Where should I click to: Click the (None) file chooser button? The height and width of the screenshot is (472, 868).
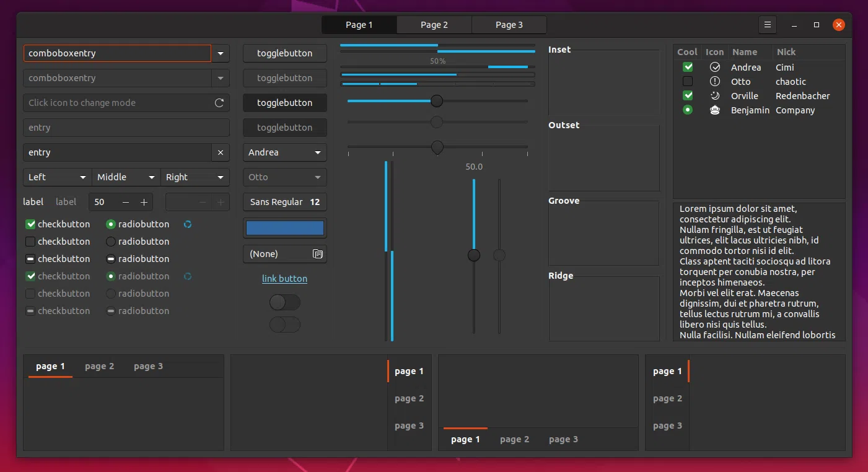pos(285,254)
